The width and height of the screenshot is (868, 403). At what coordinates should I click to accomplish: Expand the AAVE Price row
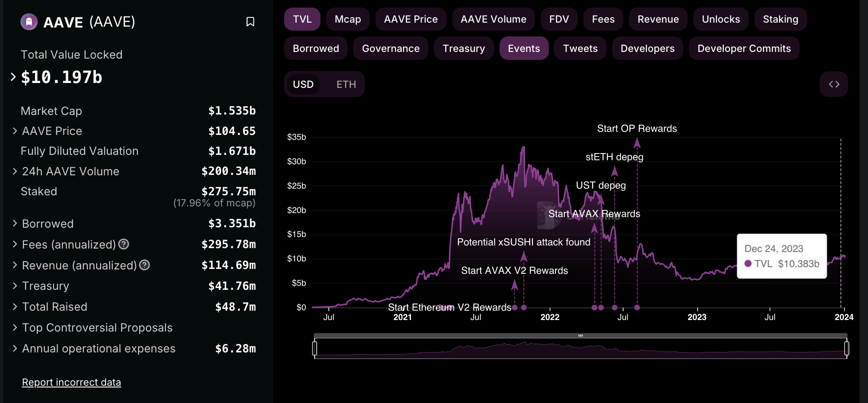tap(15, 131)
